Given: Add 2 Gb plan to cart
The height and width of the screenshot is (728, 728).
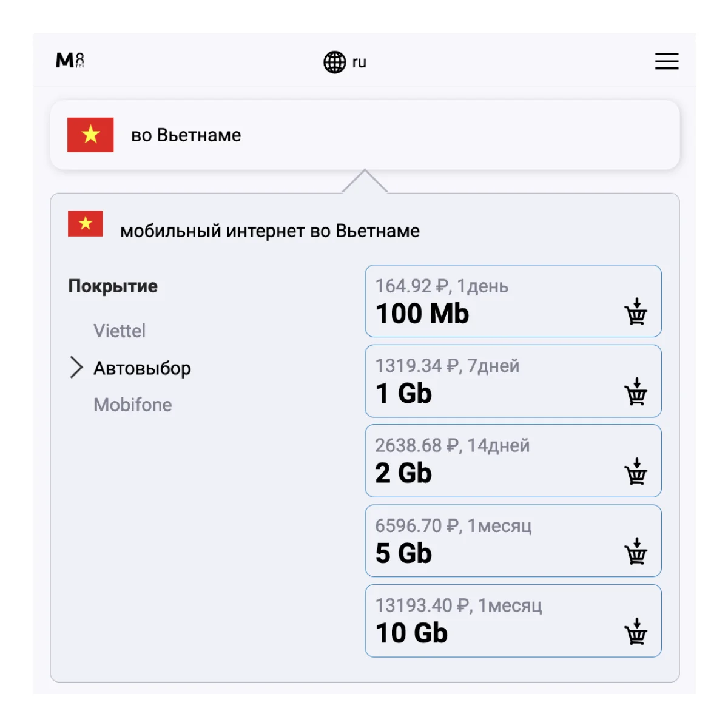Looking at the screenshot, I should (636, 472).
